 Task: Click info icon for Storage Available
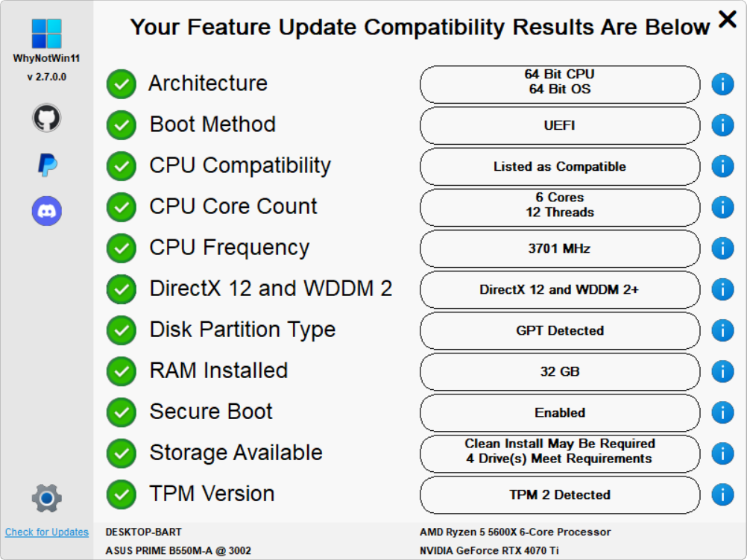coord(722,453)
